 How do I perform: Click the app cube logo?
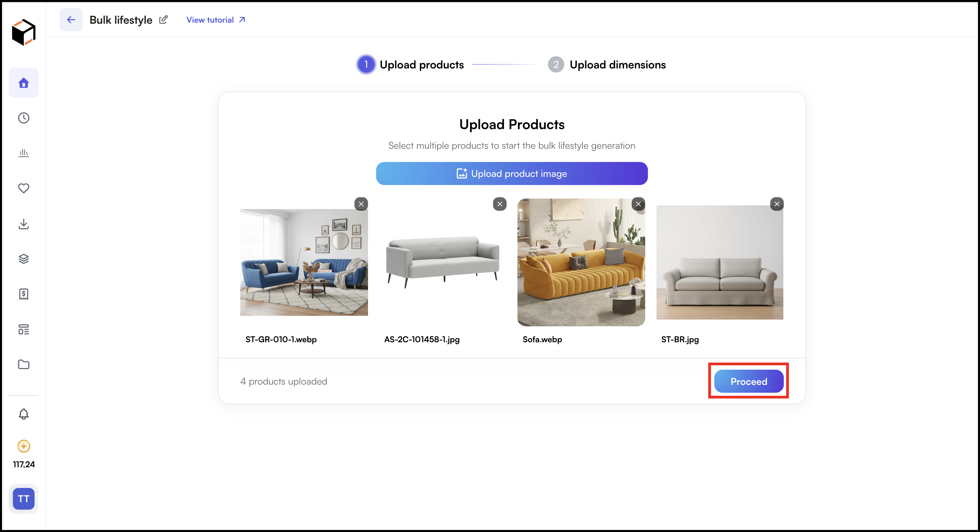point(24,32)
